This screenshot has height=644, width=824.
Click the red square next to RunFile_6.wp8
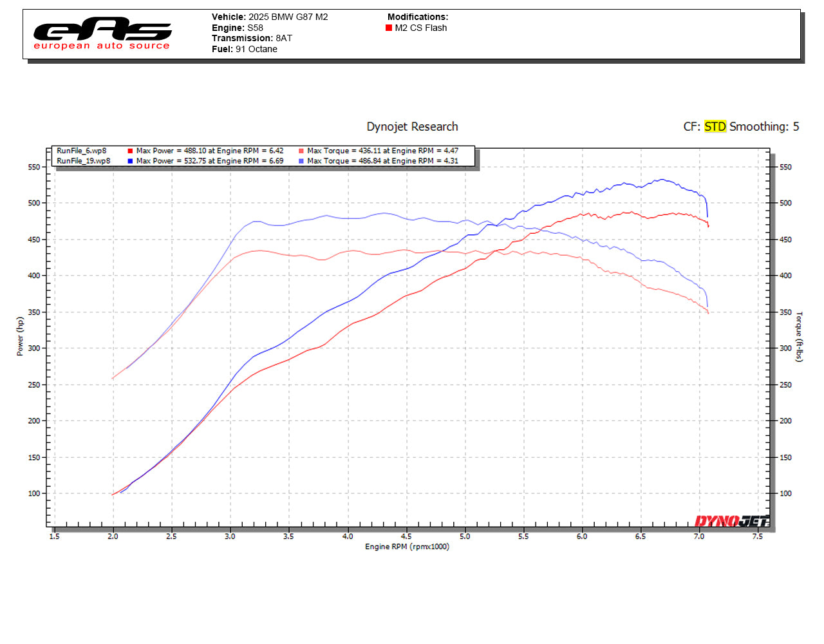(129, 150)
